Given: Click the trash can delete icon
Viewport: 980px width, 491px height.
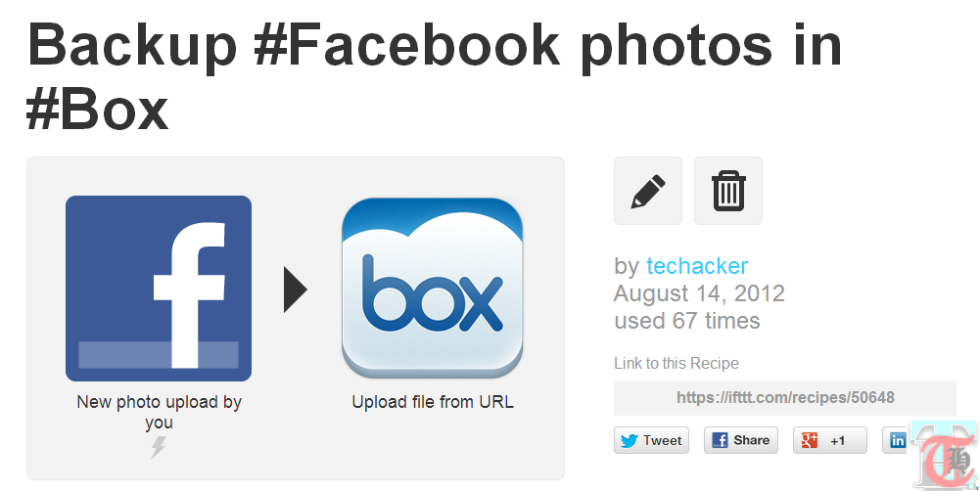Looking at the screenshot, I should tap(728, 191).
